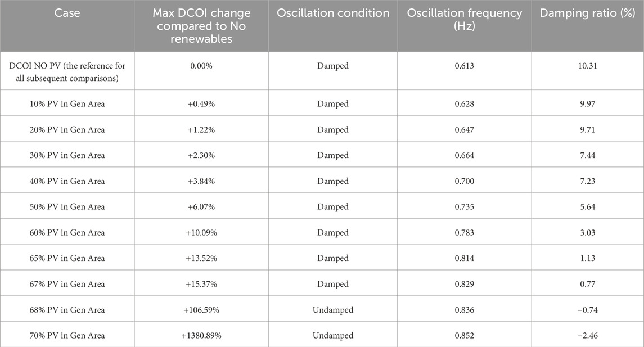Viewport: 644px width, 347px height.
Task: Select the "+10.09%" DCOI change cell
Action: pyautogui.click(x=201, y=233)
